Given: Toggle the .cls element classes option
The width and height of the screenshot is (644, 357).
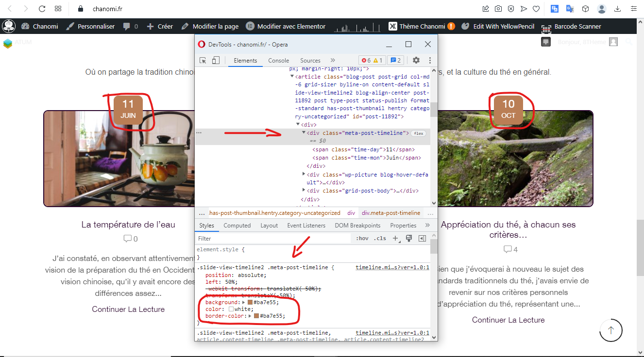Looking at the screenshot, I should point(380,238).
